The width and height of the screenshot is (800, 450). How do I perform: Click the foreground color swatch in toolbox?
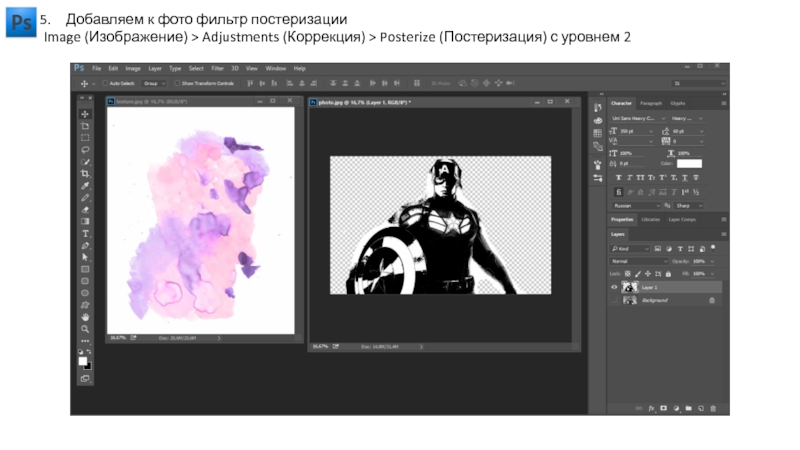(83, 361)
